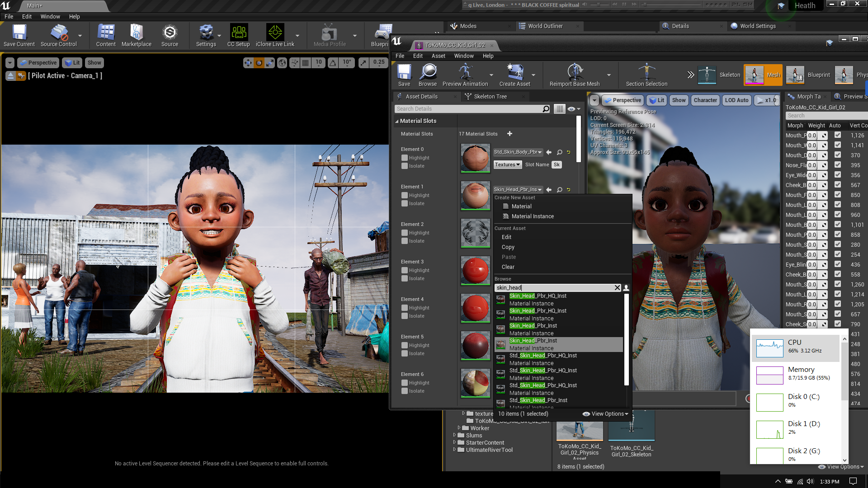The image size is (868, 488).
Task: Enable Isolate for Element 2
Action: pyautogui.click(x=405, y=241)
